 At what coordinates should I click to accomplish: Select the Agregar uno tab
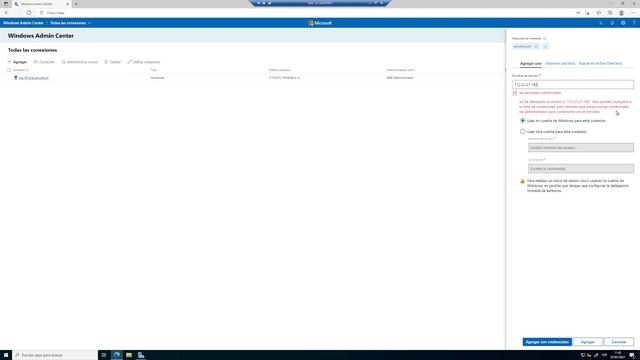[x=531, y=63]
